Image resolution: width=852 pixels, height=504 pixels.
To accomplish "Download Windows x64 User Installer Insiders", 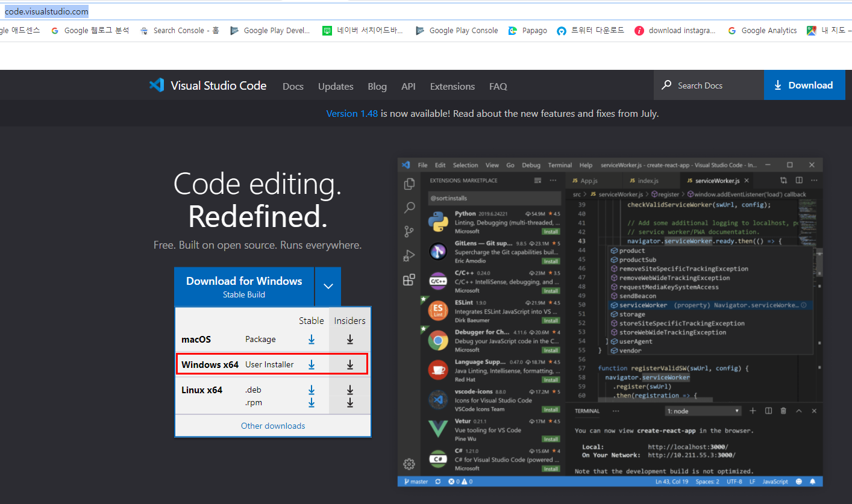I will pyautogui.click(x=350, y=364).
